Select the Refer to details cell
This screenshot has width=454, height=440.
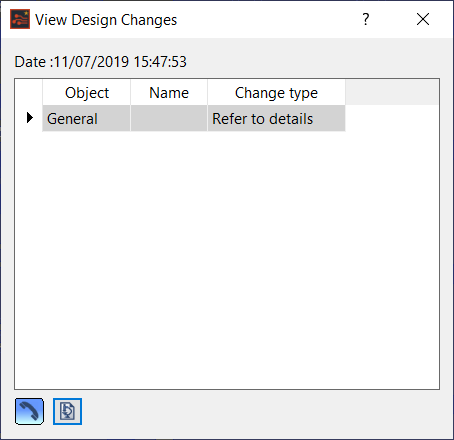click(x=276, y=119)
